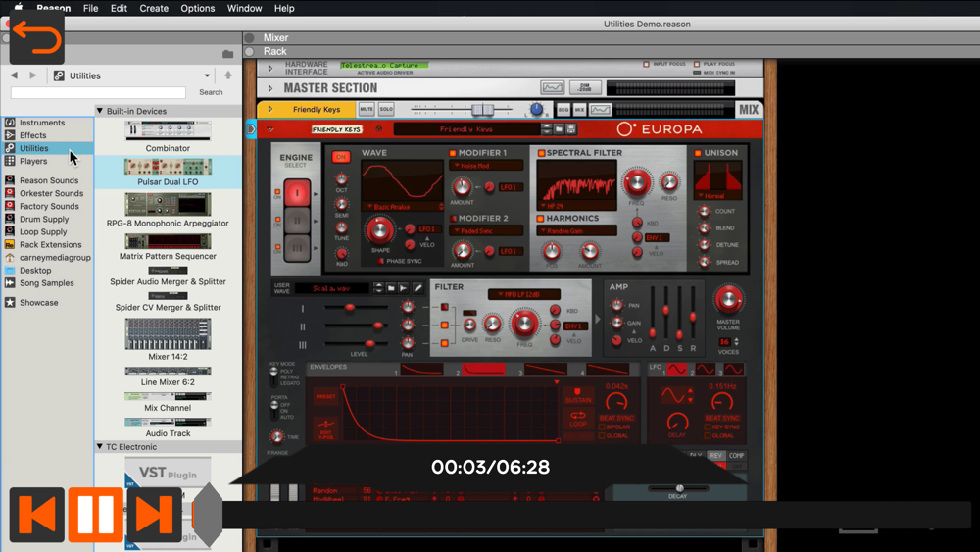Go up one browser level
The width and height of the screenshot is (980, 552).
tap(228, 75)
